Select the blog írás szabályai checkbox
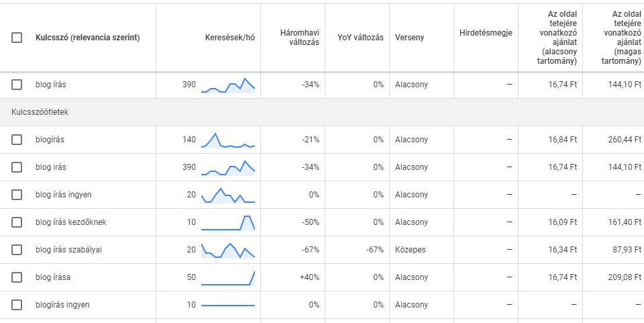 [17, 250]
